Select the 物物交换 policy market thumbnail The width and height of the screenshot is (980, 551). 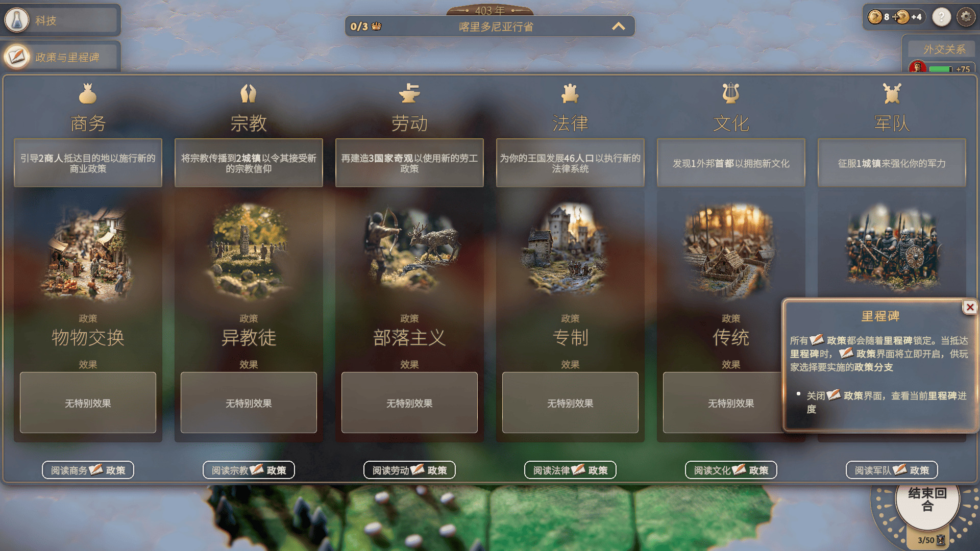88,251
